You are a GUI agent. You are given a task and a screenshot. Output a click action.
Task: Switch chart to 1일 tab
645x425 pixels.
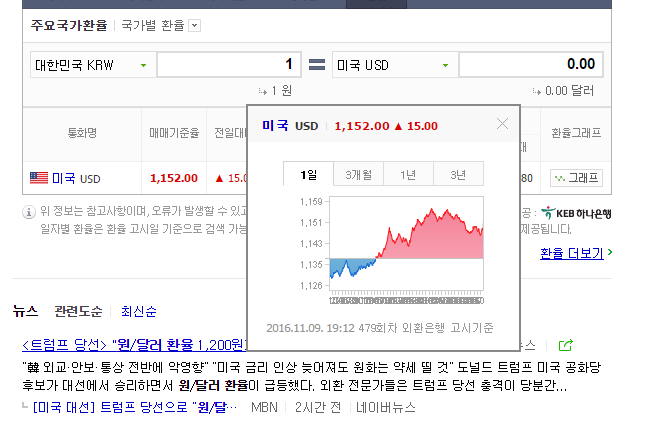point(308,174)
